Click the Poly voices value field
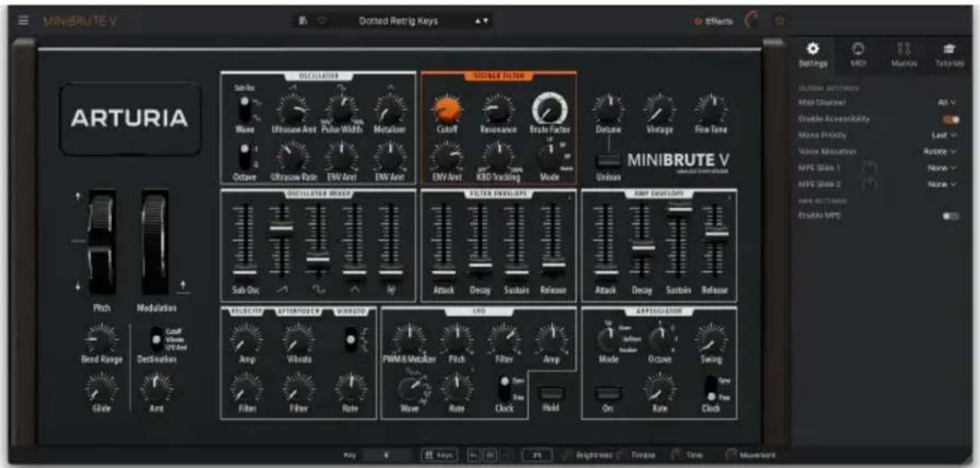 388,456
